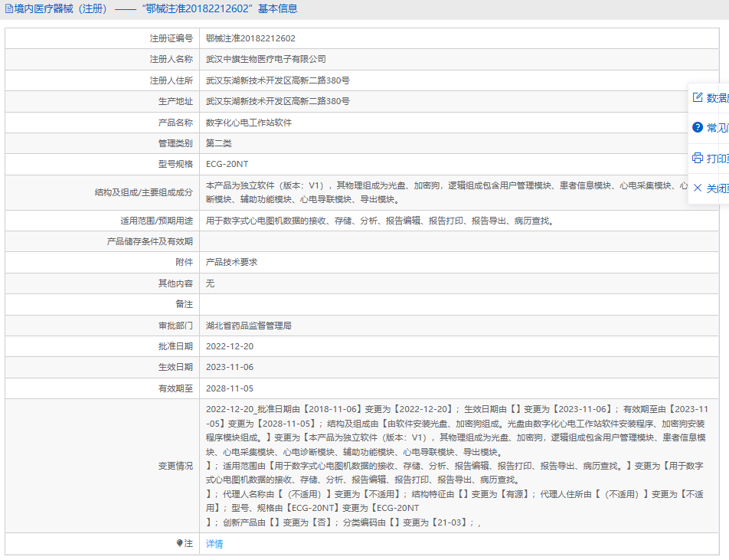Click the effective date 2023-11-06
The width and height of the screenshot is (729, 560).
230,367
